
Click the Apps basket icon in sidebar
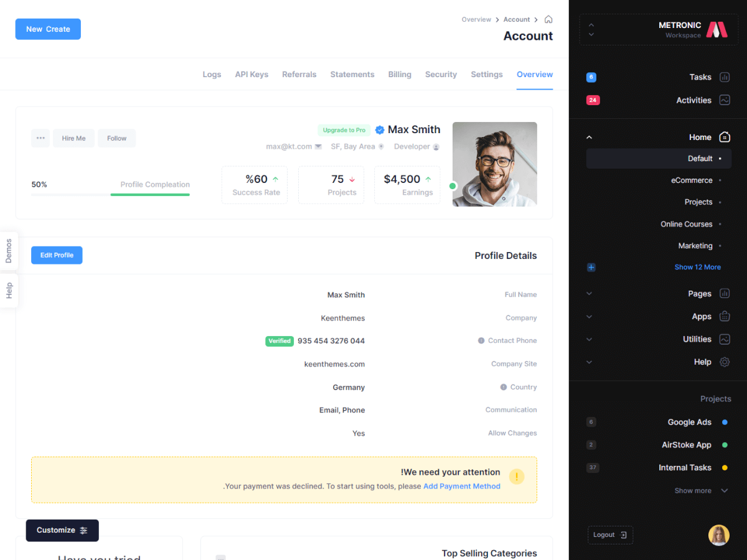click(725, 316)
